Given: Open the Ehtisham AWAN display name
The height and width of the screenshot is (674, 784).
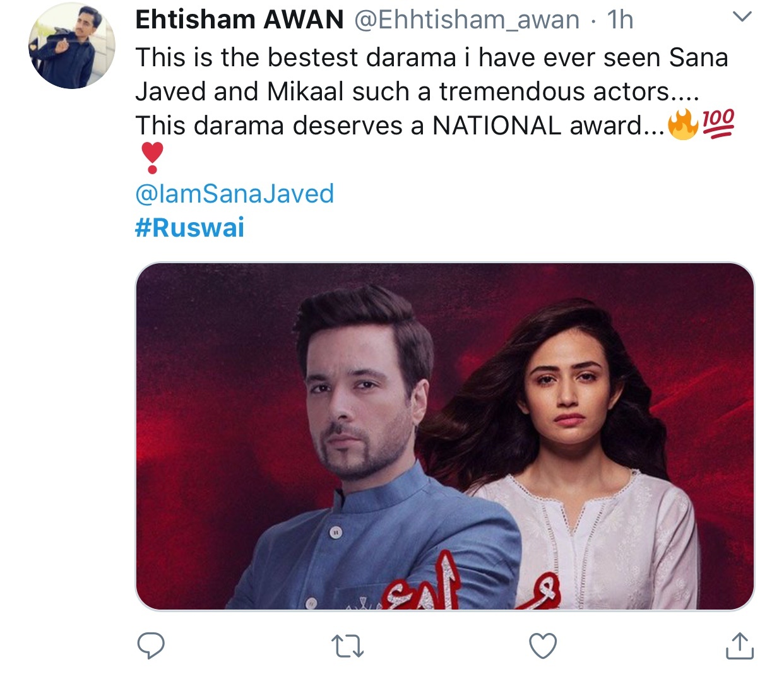Looking at the screenshot, I should click(240, 20).
